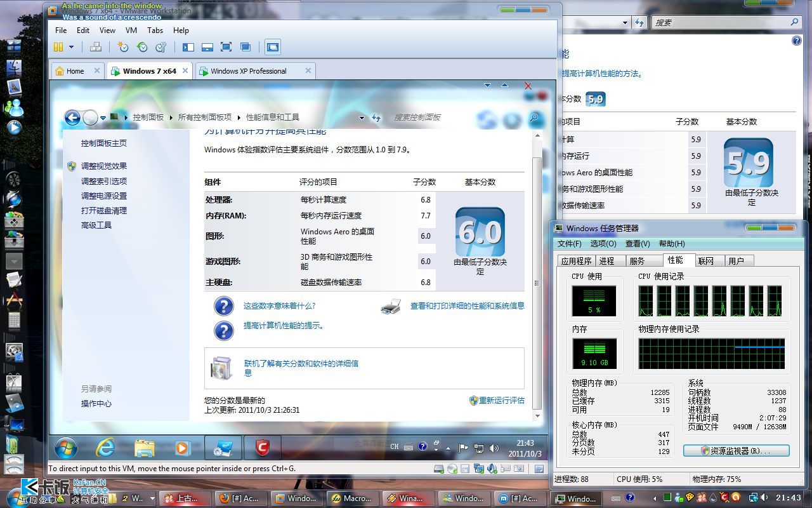Screen dimensions: 812x508
Task: Open Calculator icon in left dock
Action: 14,320
